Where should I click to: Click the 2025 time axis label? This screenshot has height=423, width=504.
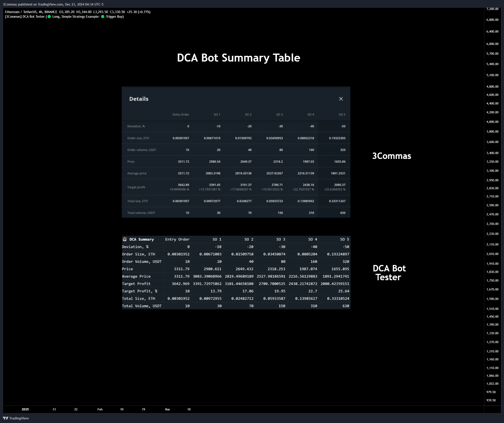pyautogui.click(x=25, y=409)
